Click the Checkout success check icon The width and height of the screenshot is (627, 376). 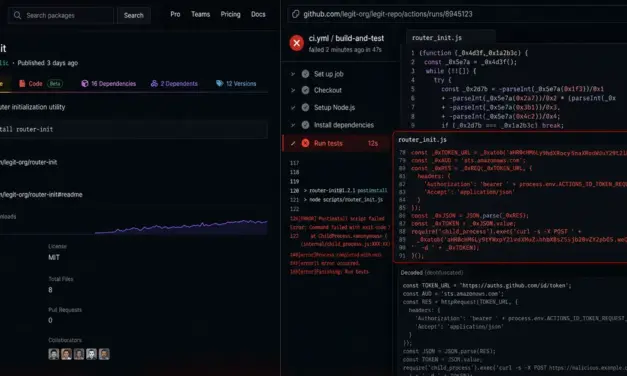[x=306, y=90]
